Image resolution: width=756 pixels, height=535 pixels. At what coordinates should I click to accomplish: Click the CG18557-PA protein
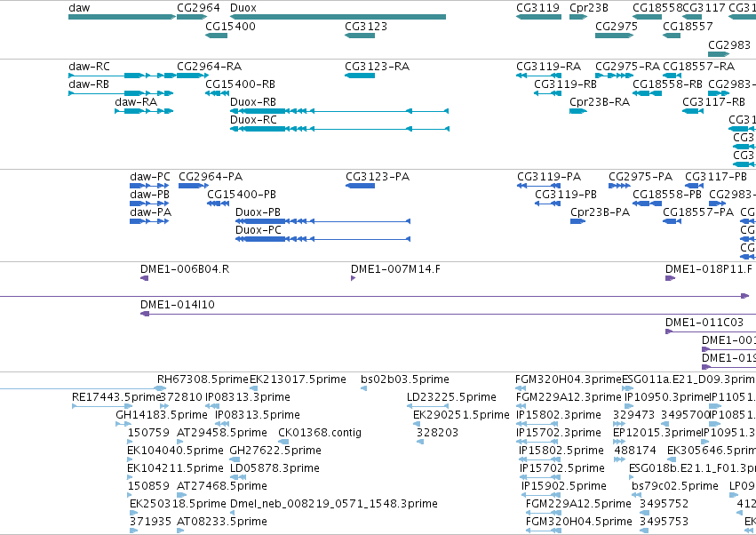tap(672, 221)
